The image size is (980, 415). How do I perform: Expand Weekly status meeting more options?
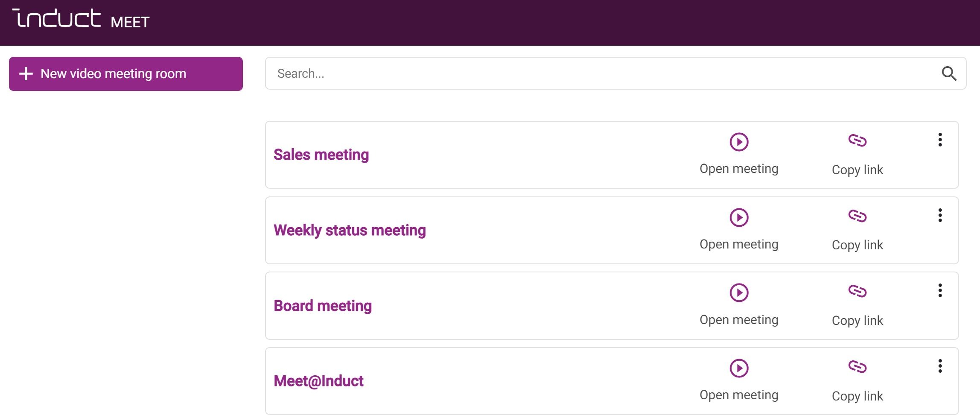940,215
